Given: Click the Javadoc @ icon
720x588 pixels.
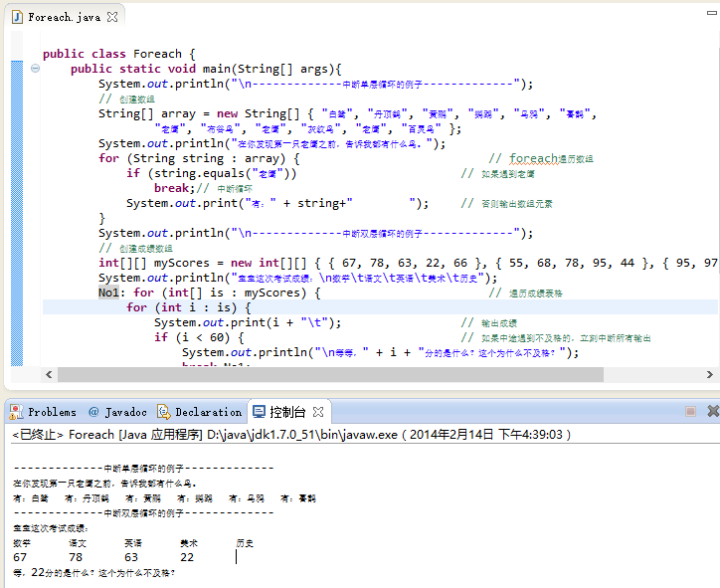Looking at the screenshot, I should tap(93, 412).
